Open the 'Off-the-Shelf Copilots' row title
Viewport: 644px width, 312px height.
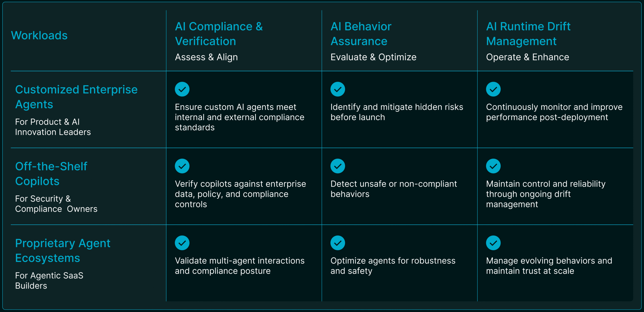[x=51, y=174]
